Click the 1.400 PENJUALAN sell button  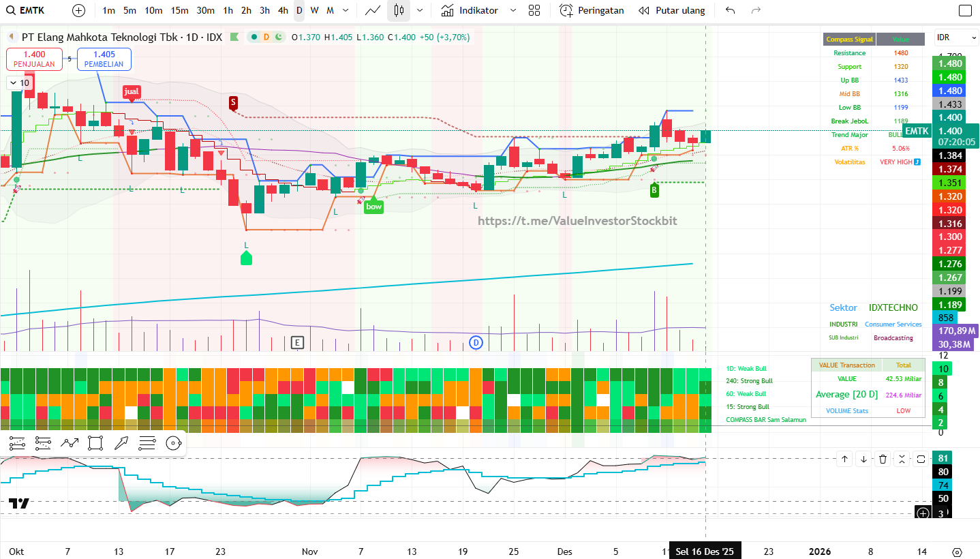coord(34,59)
